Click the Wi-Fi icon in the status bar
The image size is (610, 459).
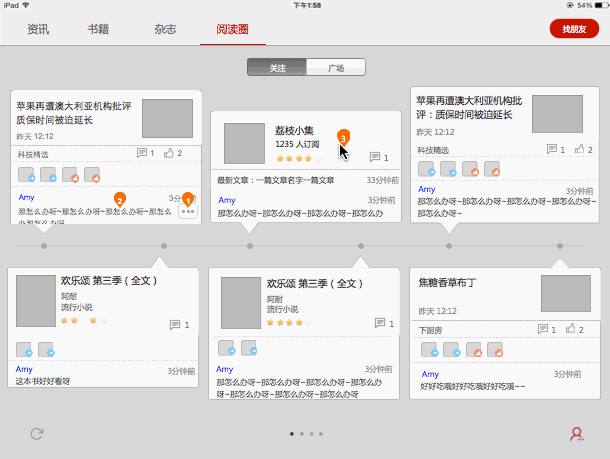click(26, 5)
